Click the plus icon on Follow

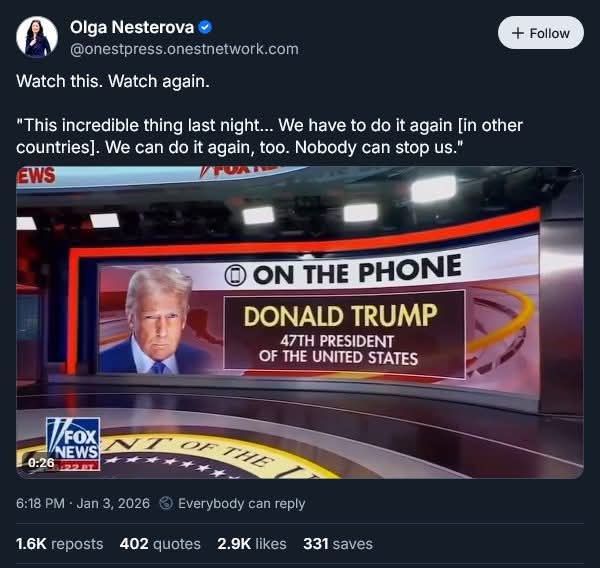tap(517, 33)
